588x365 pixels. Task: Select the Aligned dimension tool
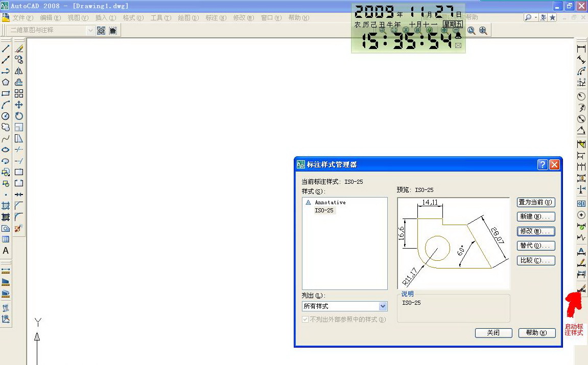point(581,60)
